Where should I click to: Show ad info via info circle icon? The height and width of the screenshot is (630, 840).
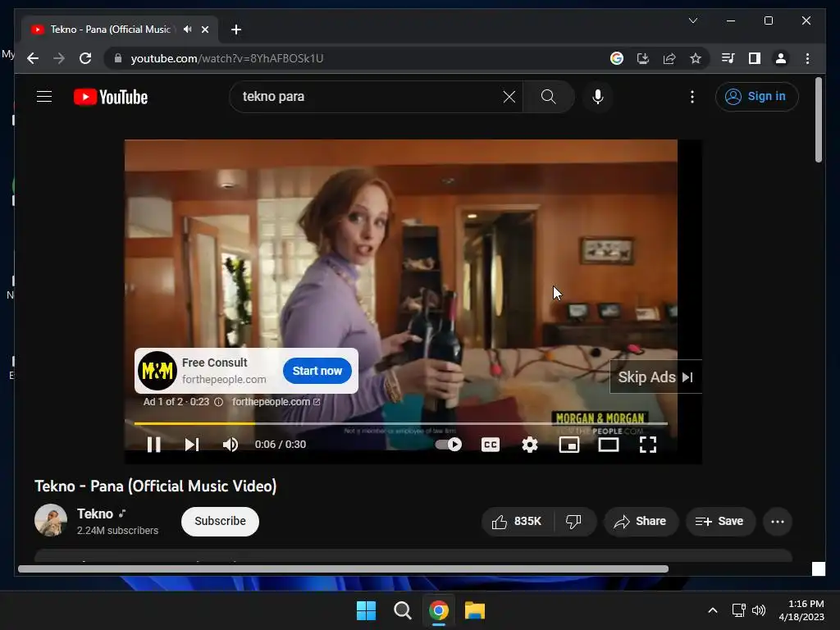218,402
